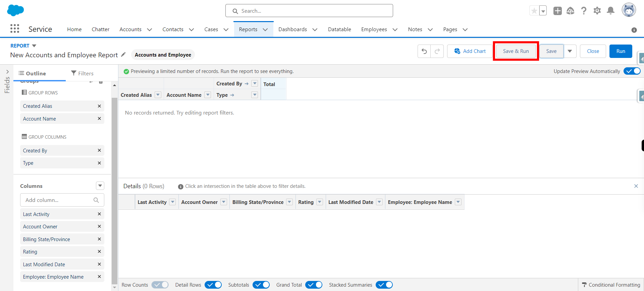This screenshot has width=644, height=291.
Task: Switch to the Filters tab
Action: 83,73
